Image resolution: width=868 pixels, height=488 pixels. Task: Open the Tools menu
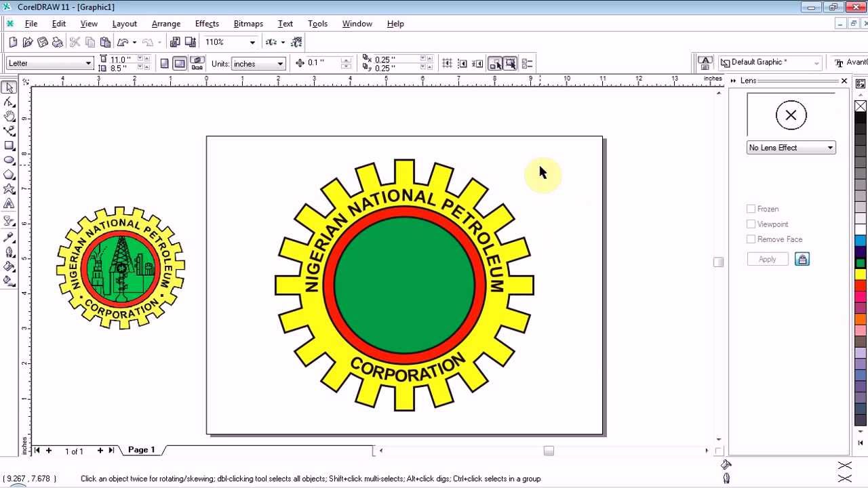[317, 24]
